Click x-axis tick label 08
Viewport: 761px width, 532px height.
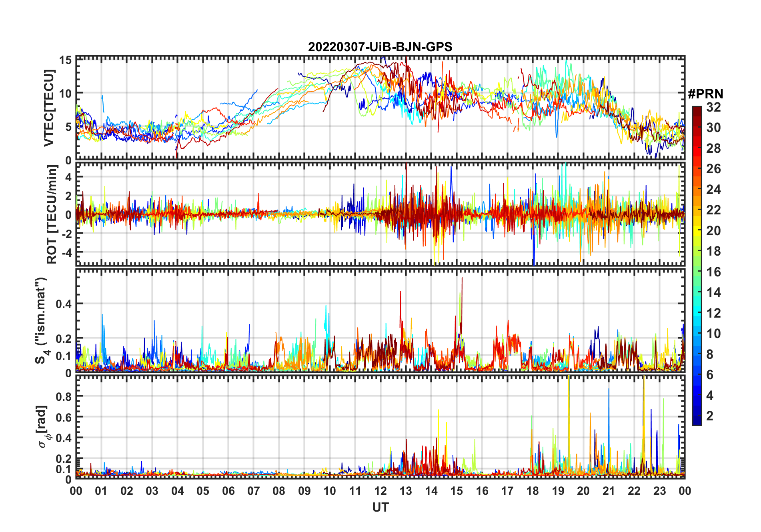pos(279,491)
